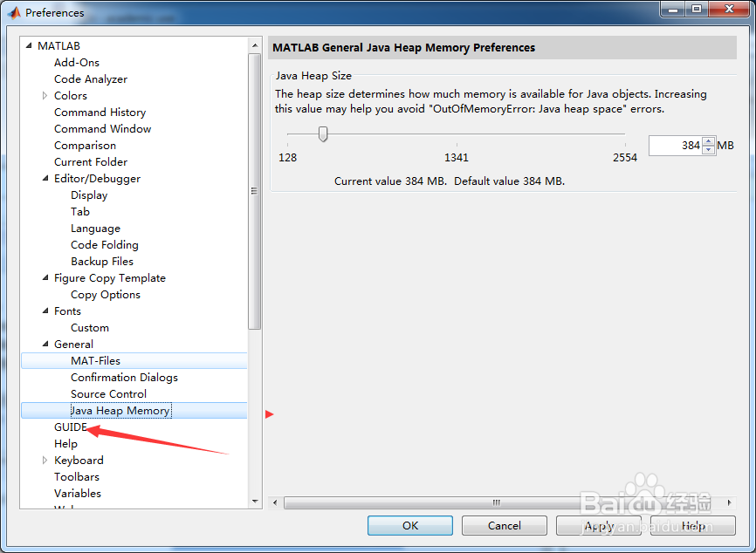The width and height of the screenshot is (756, 553).
Task: Collapse the Figure Copy Template node
Action: coord(45,277)
